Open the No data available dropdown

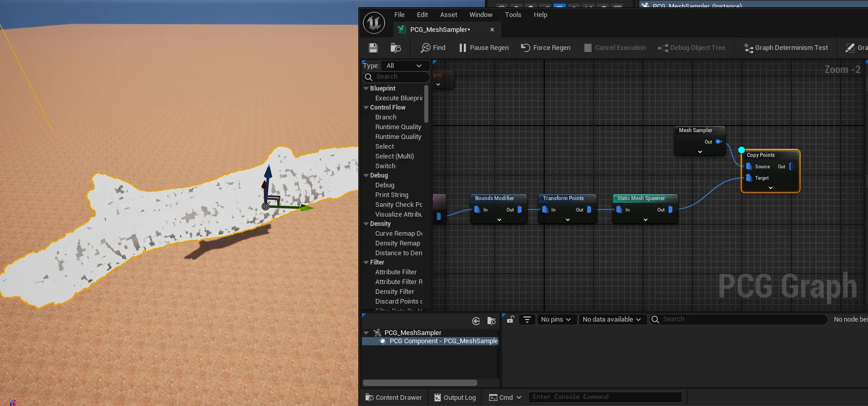click(612, 320)
